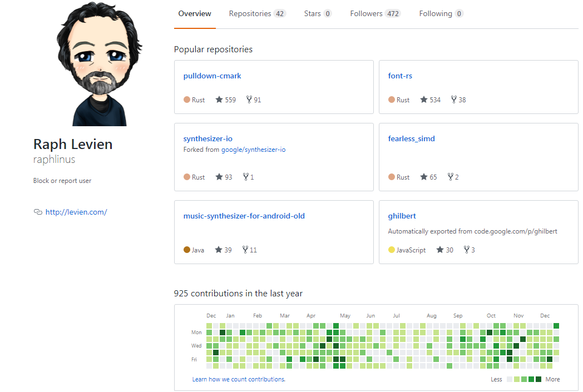Open the pulldown-cmark repository
The image size is (583, 392).
[212, 75]
